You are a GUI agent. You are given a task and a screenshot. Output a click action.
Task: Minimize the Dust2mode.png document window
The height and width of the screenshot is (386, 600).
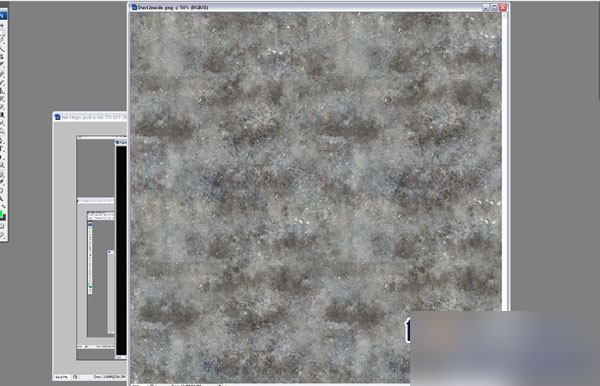[x=486, y=7]
